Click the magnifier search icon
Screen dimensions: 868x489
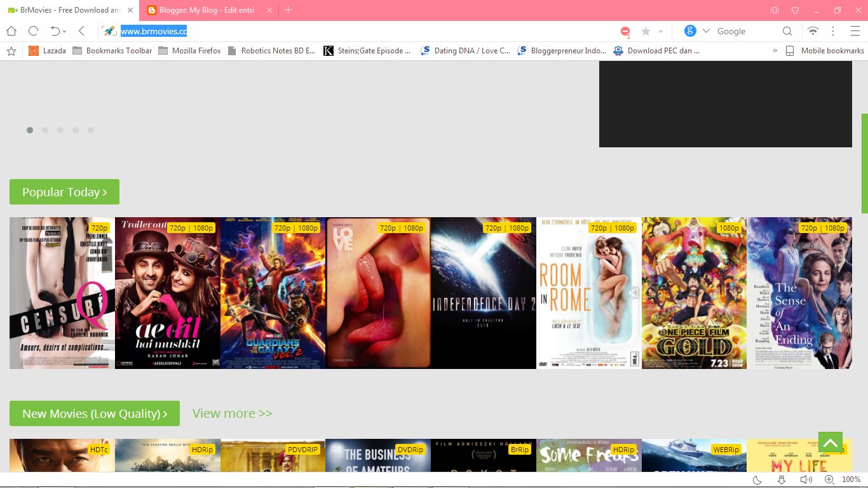(x=787, y=31)
